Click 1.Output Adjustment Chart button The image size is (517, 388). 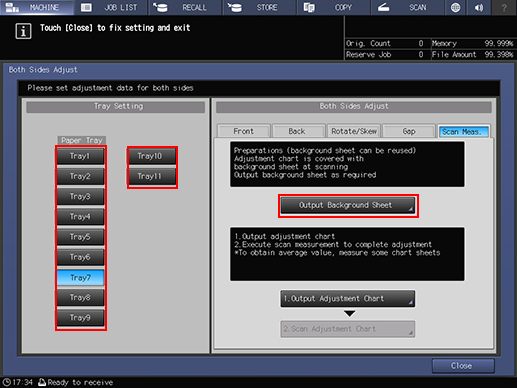click(348, 299)
